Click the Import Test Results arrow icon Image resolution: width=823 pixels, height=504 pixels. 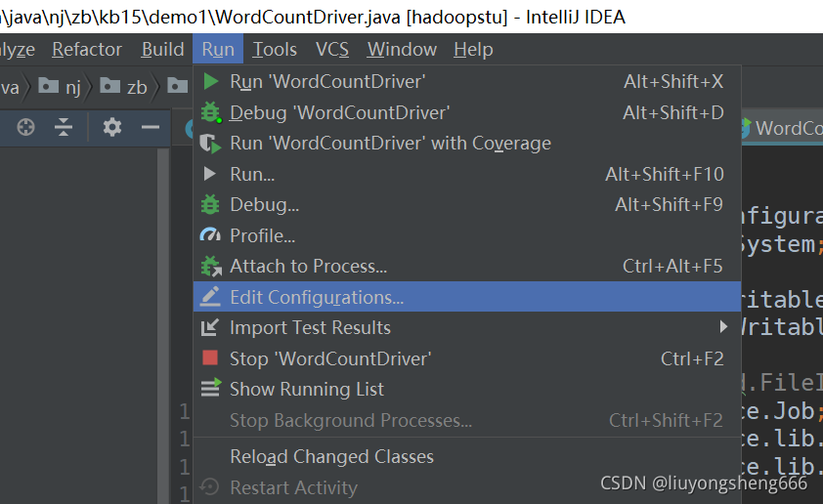[x=210, y=328]
